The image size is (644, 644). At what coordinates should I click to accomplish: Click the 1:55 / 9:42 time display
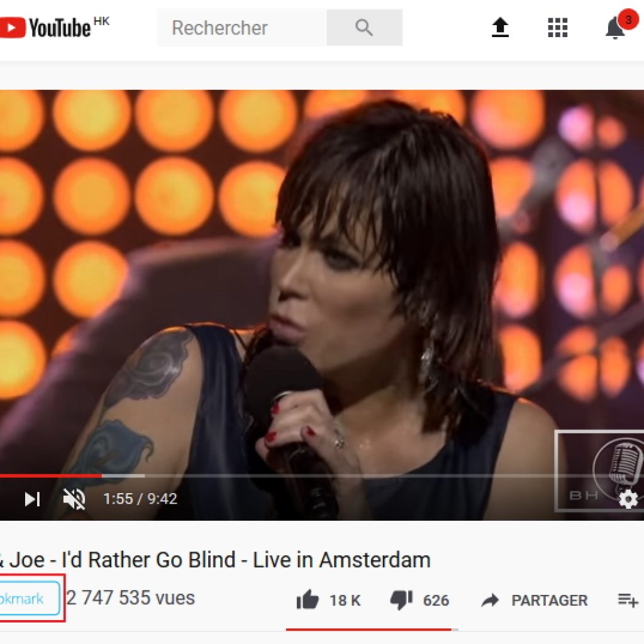(140, 499)
